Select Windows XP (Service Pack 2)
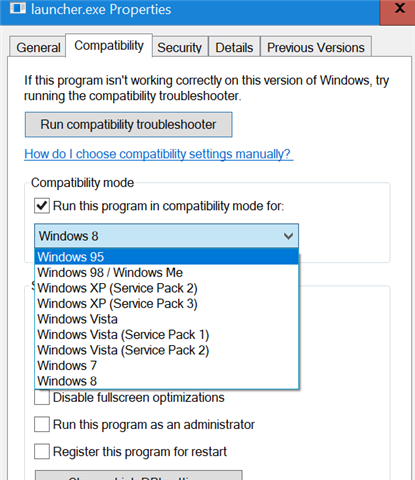The width and height of the screenshot is (415, 480). tap(166, 288)
